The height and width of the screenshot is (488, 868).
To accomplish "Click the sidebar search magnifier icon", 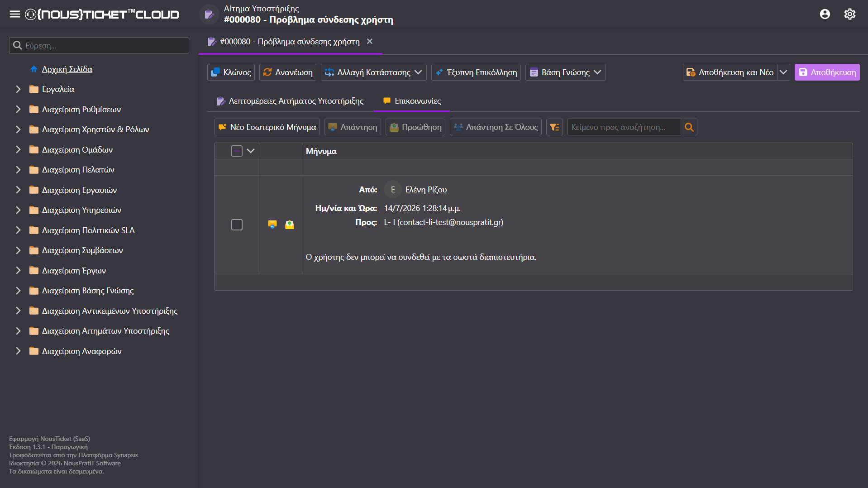I will point(18,45).
